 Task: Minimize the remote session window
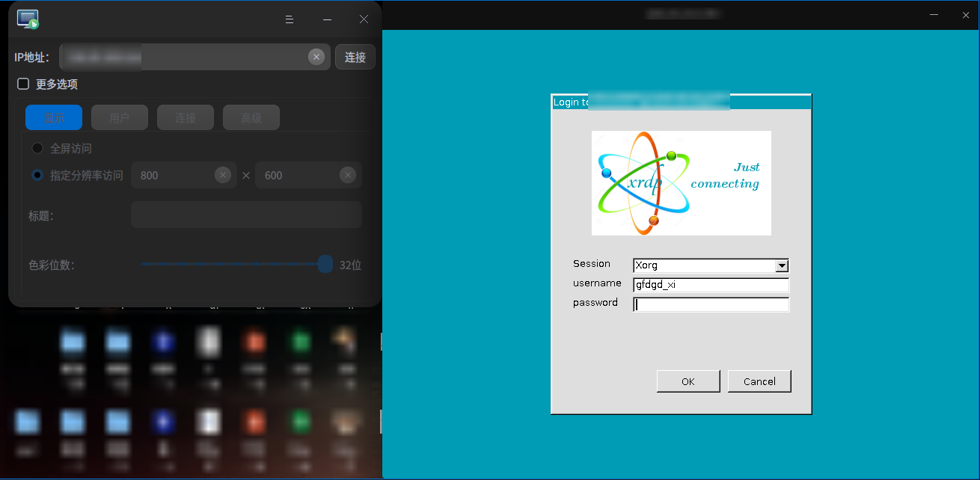934,14
